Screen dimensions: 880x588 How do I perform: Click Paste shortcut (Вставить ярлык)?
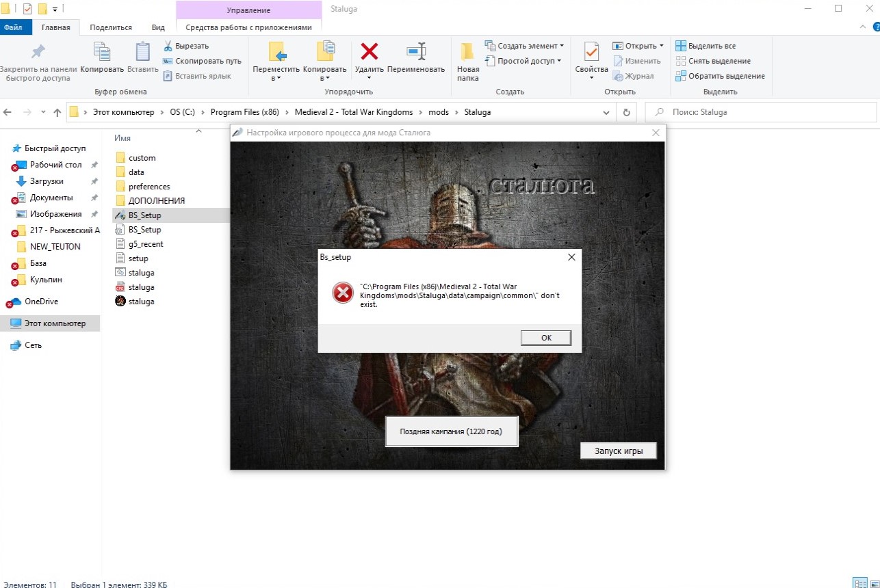point(197,76)
